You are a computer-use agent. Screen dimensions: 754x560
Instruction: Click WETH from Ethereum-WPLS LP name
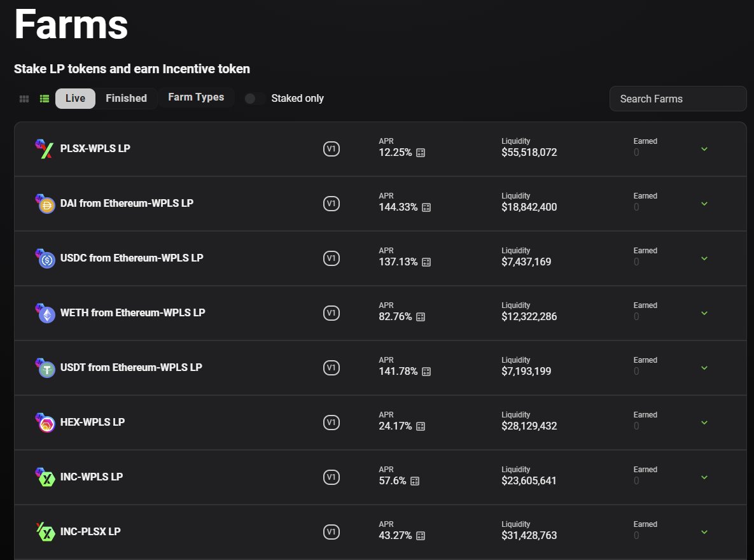tap(133, 313)
